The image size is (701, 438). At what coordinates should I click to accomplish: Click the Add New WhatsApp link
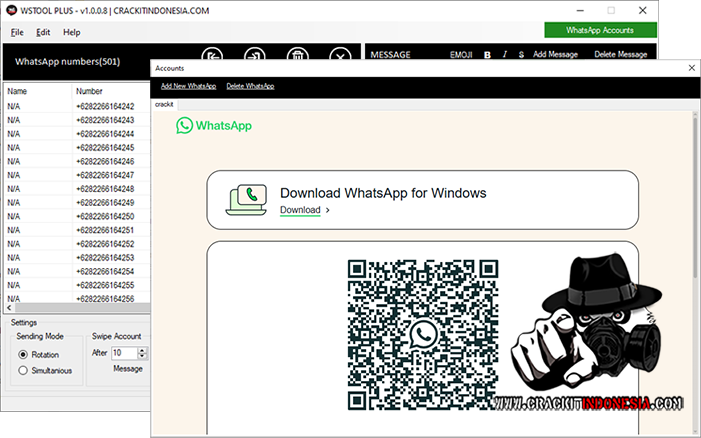pyautogui.click(x=189, y=86)
